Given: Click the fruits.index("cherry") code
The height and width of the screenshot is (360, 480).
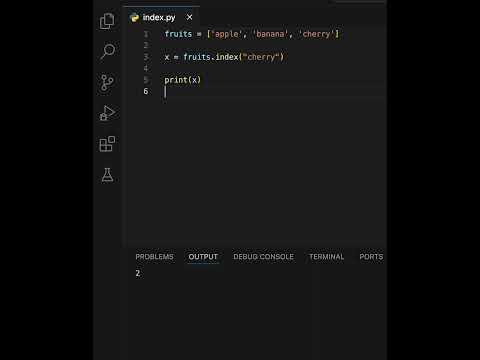Looking at the screenshot, I should pyautogui.click(x=233, y=57).
